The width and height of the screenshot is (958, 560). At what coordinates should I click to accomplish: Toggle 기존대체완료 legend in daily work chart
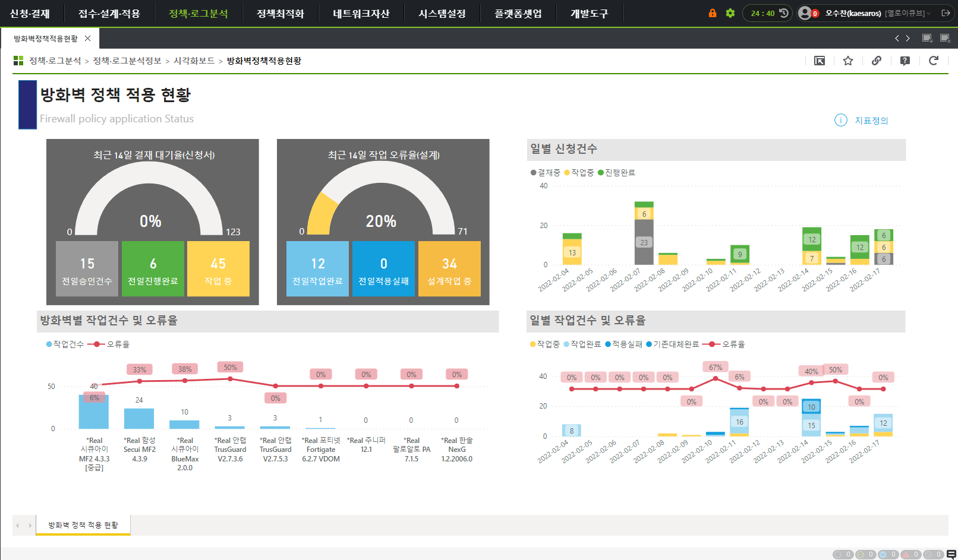point(672,344)
